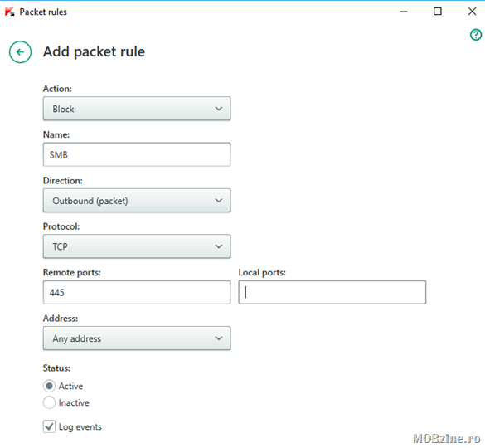The width and height of the screenshot is (485, 448).
Task: Open the Action dropdown showing Block
Action: [137, 109]
